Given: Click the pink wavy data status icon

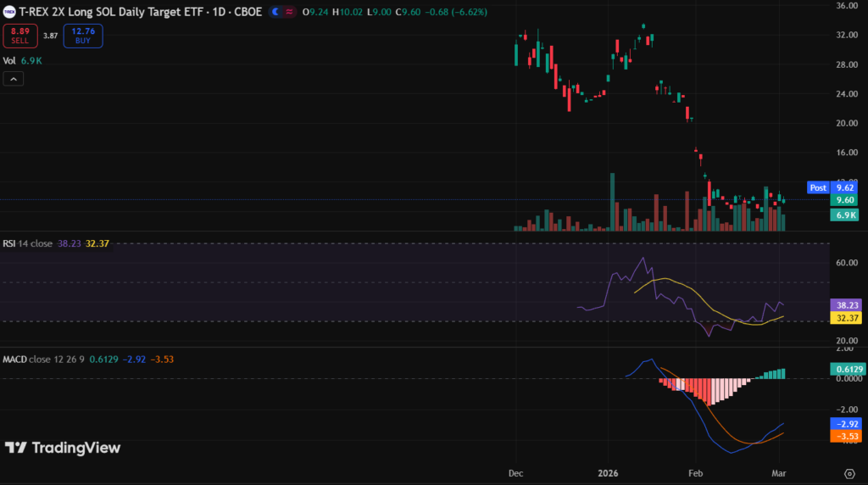Looking at the screenshot, I should (290, 13).
